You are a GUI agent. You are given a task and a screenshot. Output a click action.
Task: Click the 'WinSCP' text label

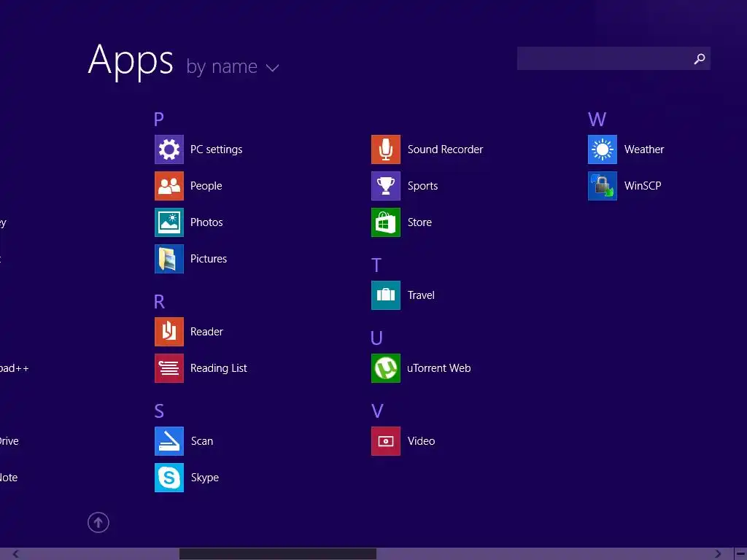point(643,186)
